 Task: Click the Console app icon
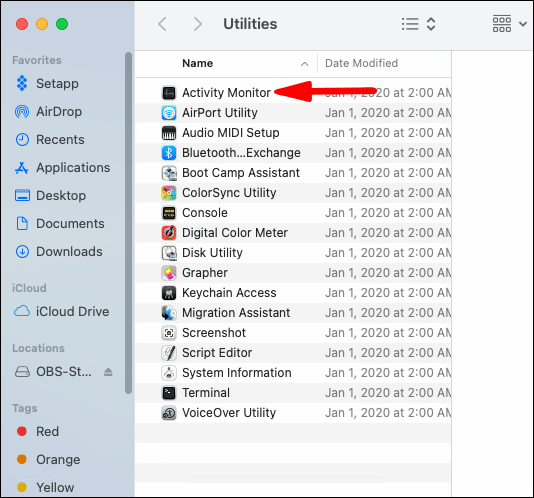point(169,213)
